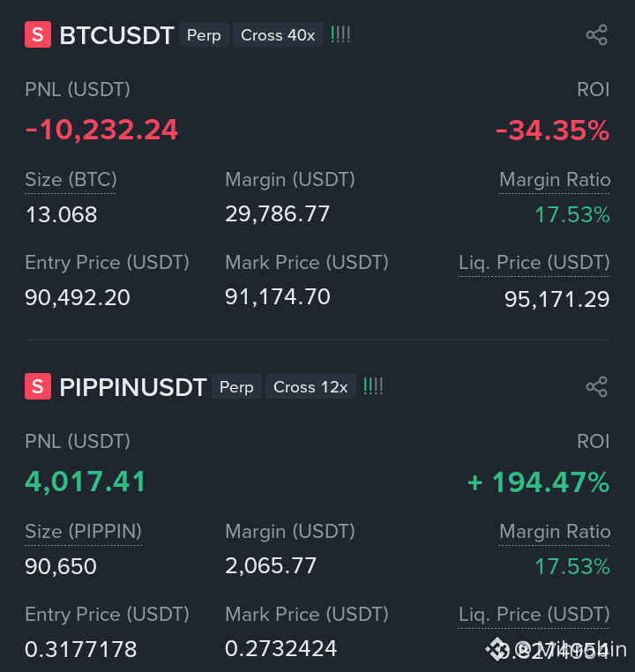635x672 pixels.
Task: Tap the BTCUSDT Liq. Price label
Action: [534, 262]
